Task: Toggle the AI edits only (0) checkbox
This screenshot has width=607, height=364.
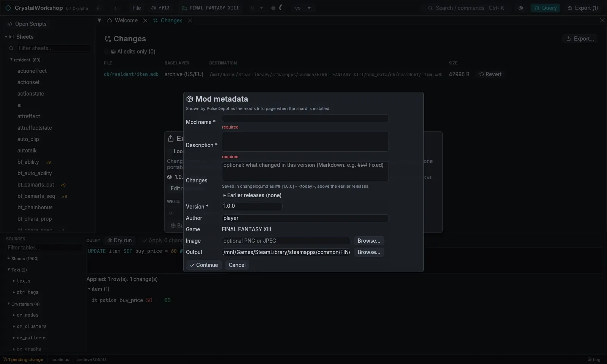Action: coord(107,52)
